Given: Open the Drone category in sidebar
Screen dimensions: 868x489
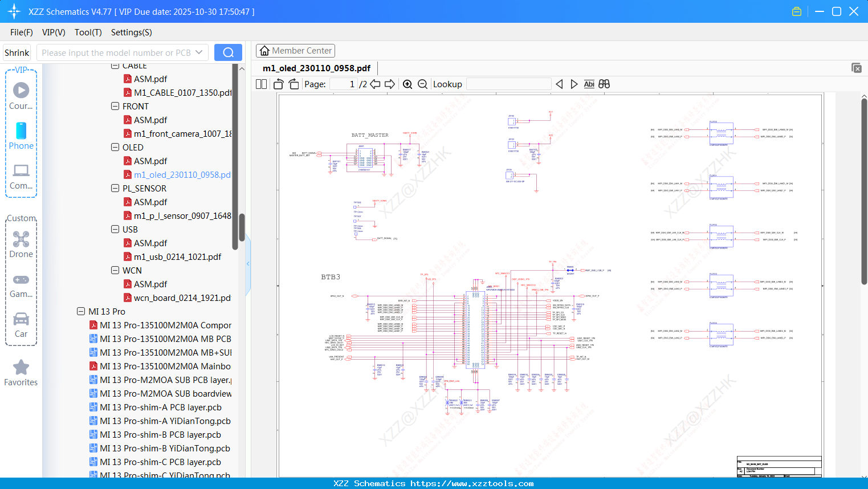Looking at the screenshot, I should (21, 244).
